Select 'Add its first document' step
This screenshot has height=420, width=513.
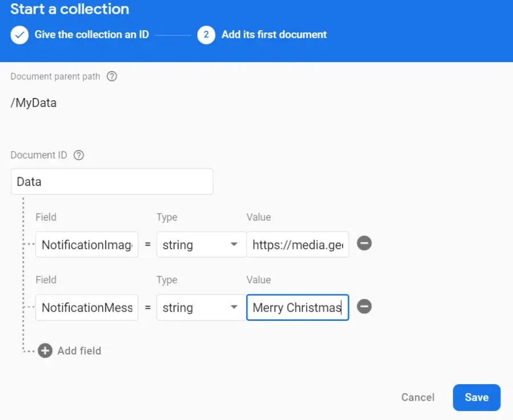(274, 35)
